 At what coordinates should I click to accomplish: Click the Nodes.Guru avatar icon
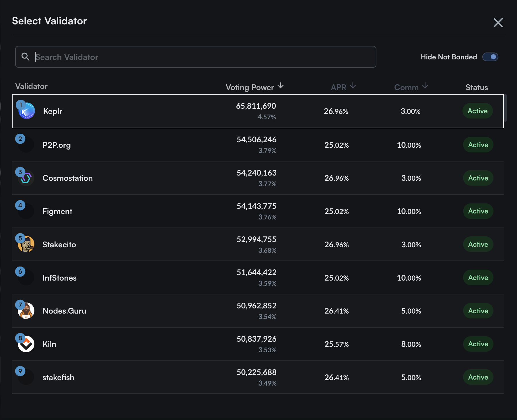(x=26, y=311)
